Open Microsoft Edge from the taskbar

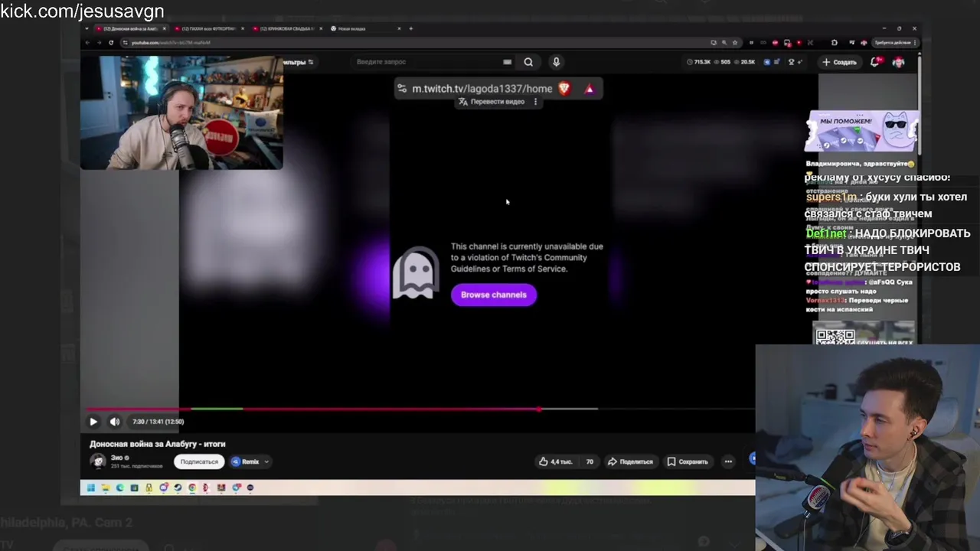coord(120,487)
